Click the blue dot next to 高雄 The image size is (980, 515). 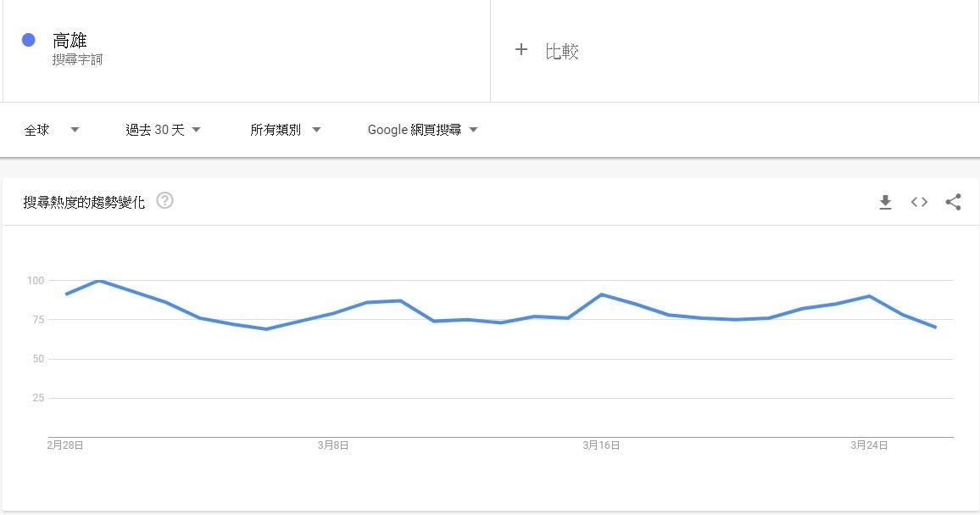click(x=28, y=40)
